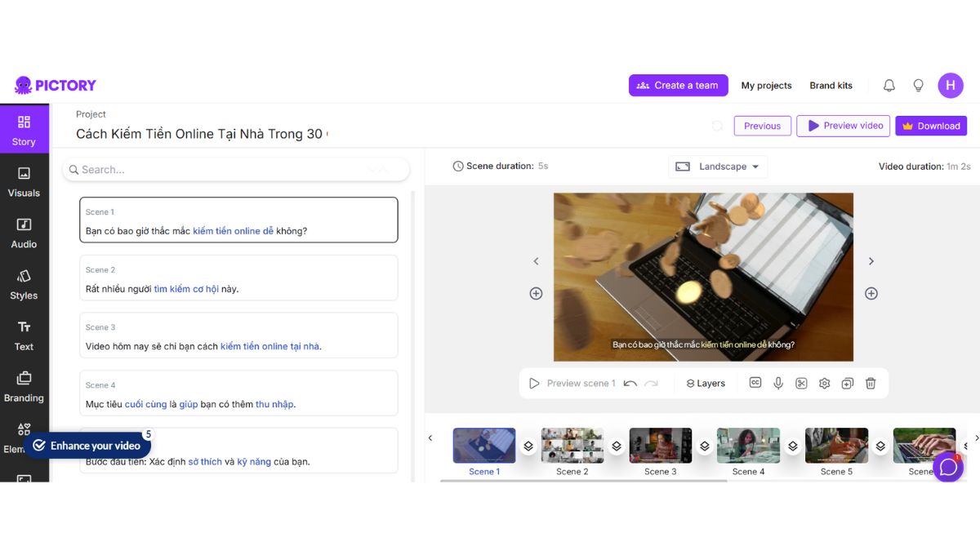Click transition icon between Scene 4 and Scene 5
980x551 pixels.
click(x=793, y=447)
